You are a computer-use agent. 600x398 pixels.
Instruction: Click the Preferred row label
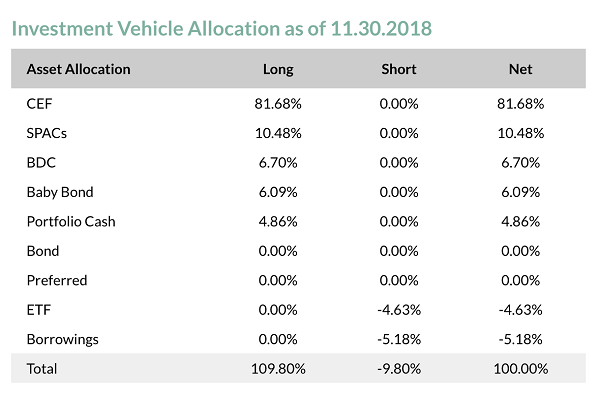pyautogui.click(x=57, y=281)
